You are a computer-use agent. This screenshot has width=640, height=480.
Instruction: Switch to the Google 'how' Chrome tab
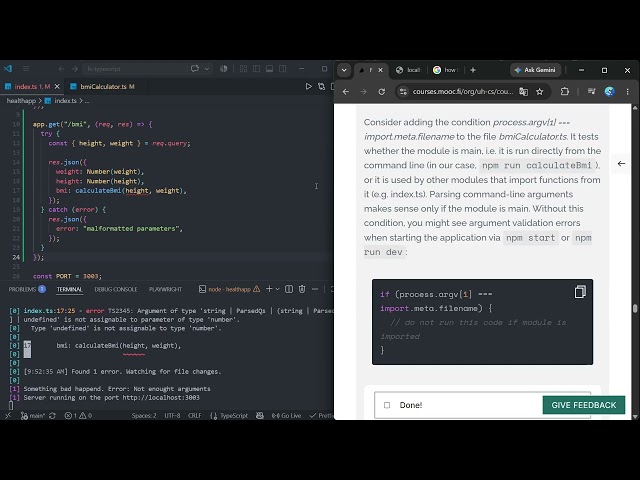tap(446, 70)
